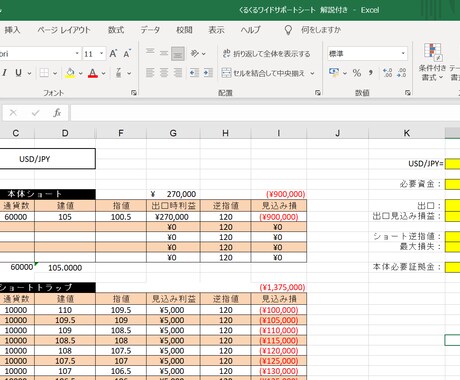Viewport: 460px width, 380px height.
Task: Select the USD/JPY title cell
Action: [x=47, y=159]
